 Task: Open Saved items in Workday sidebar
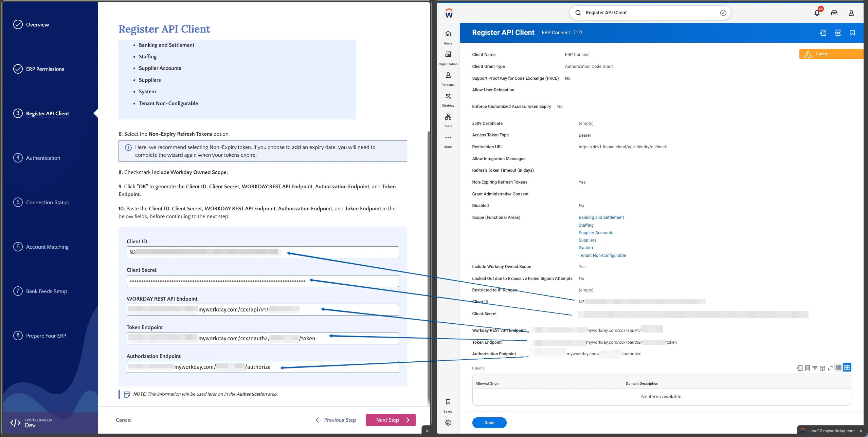point(448,405)
